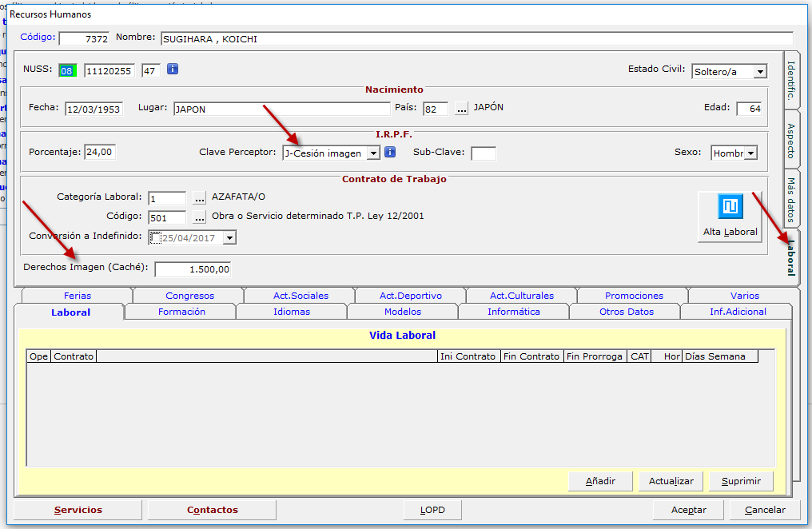Open the Idiomas tab
The width and height of the screenshot is (812, 529).
point(292,312)
